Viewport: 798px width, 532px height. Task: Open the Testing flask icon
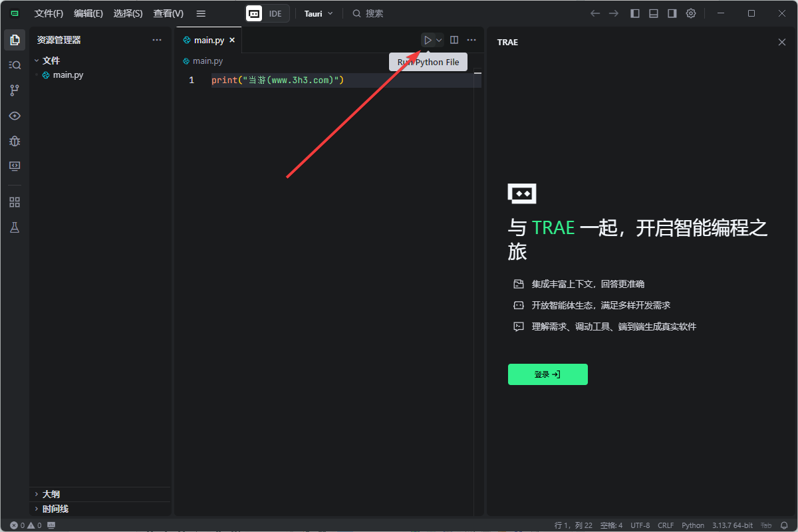click(x=15, y=227)
